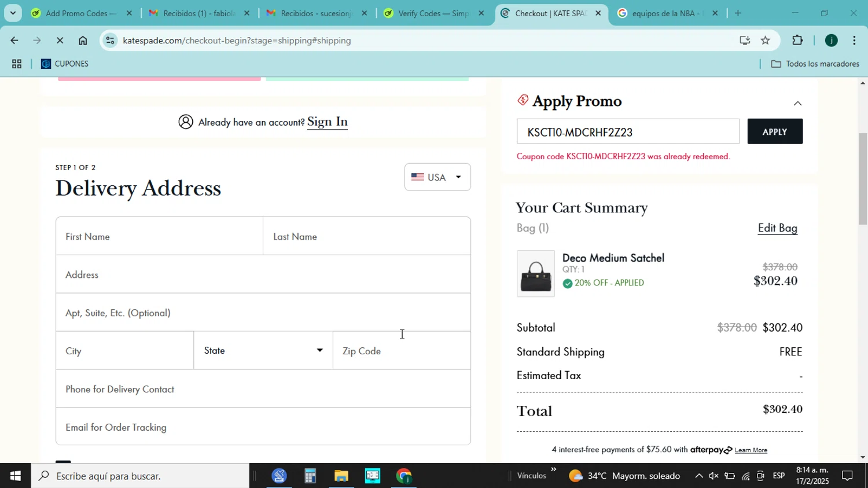This screenshot has width=868, height=488.
Task: Open the CUPONES bookmark
Action: (65, 64)
